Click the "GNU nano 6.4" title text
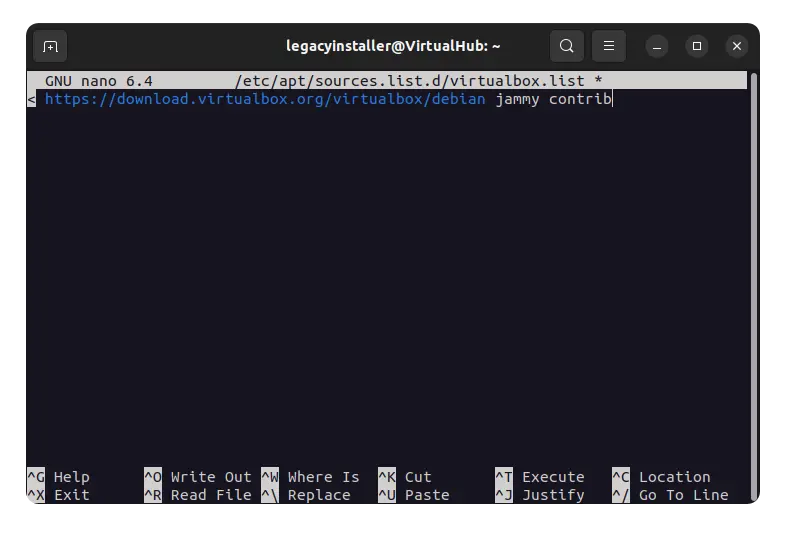 99,81
